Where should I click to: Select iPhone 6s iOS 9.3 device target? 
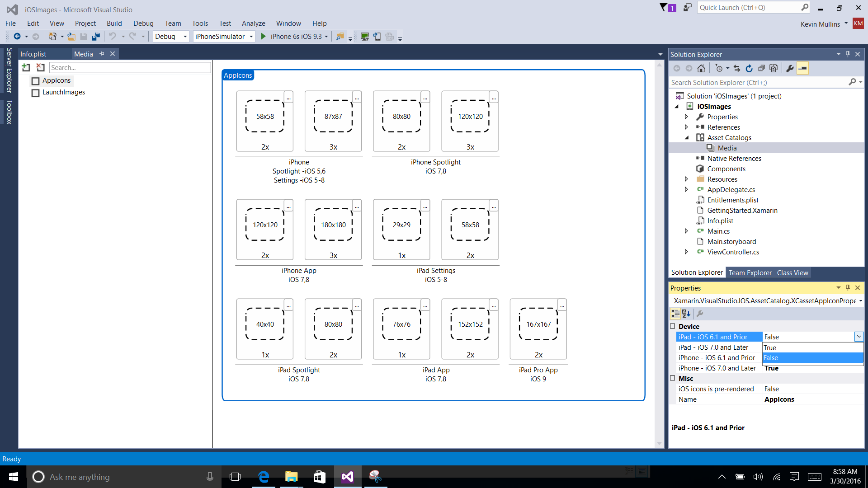click(x=296, y=36)
